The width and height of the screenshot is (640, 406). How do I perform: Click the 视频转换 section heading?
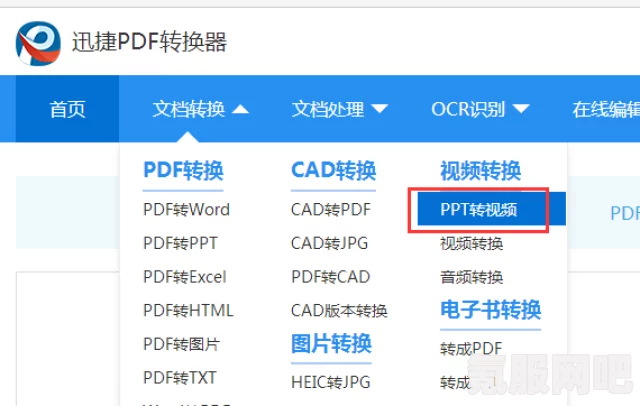click(x=480, y=170)
